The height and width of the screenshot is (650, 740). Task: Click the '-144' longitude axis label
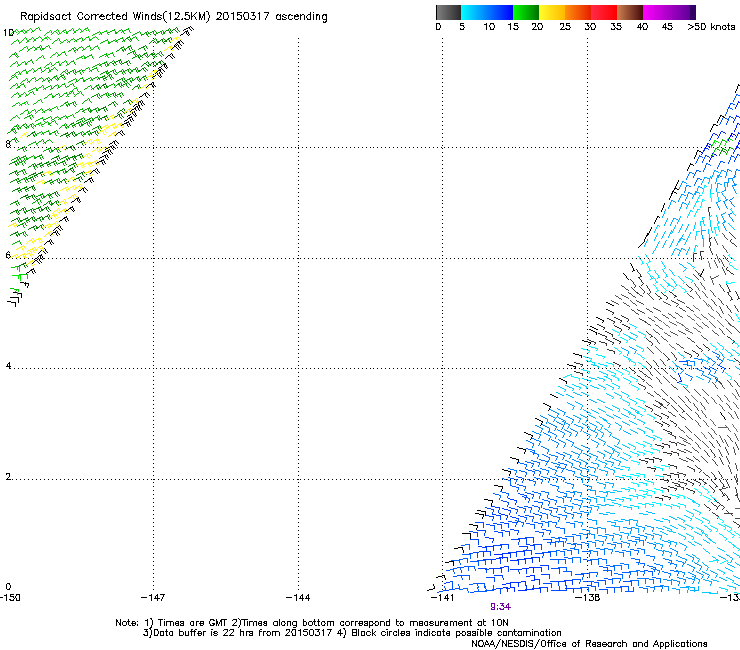click(x=298, y=598)
